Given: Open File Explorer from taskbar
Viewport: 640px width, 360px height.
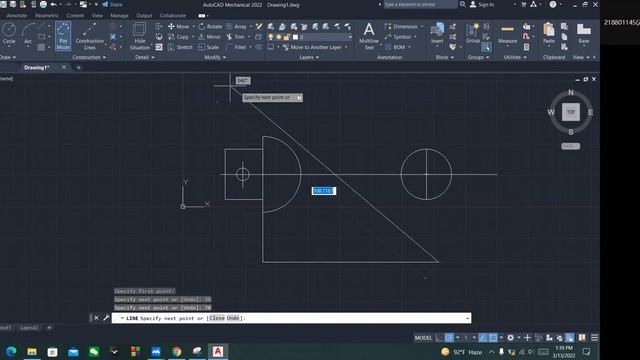Looking at the screenshot, I should pyautogui.click(x=32, y=351).
